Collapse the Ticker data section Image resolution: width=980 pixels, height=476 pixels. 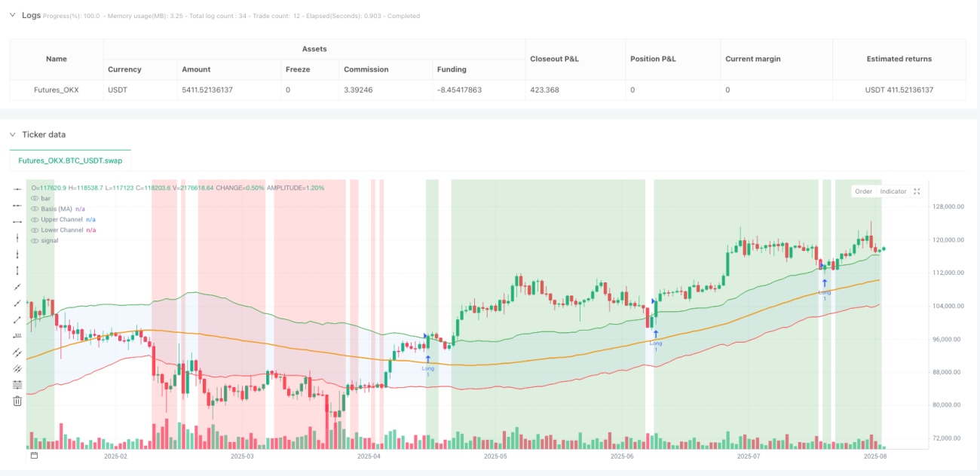click(x=12, y=134)
